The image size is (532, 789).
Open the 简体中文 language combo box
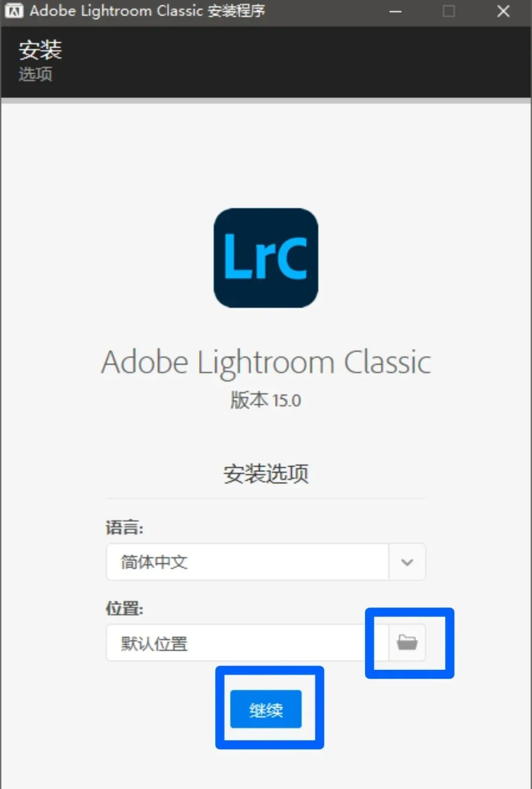pyautogui.click(x=266, y=562)
